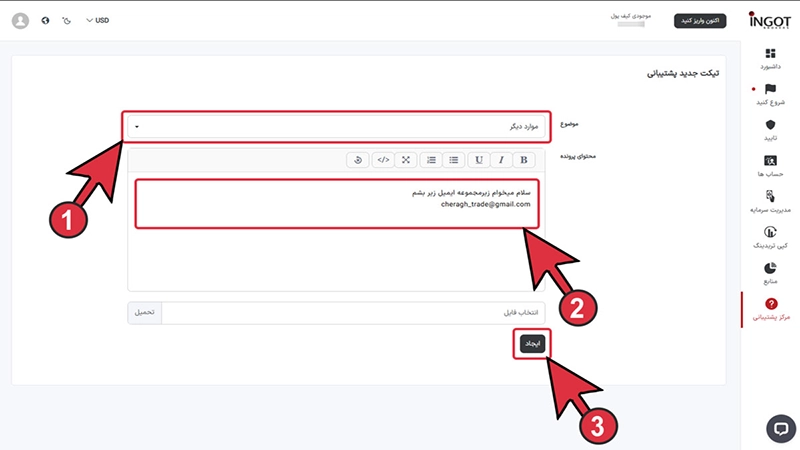Expand the editor to fullscreen

pyautogui.click(x=406, y=159)
